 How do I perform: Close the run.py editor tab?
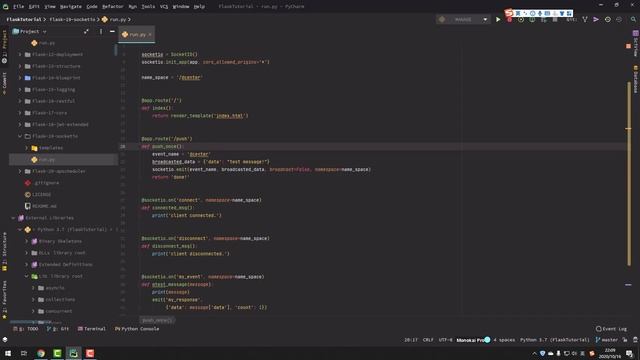click(150, 35)
